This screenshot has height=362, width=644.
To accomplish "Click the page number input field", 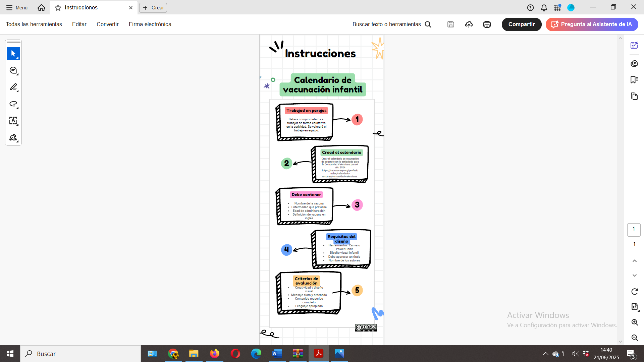I will tap(634, 230).
